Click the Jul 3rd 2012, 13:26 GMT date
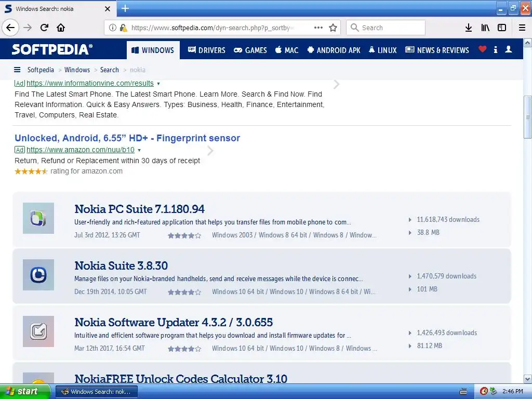Image resolution: width=532 pixels, height=399 pixels. [x=107, y=235]
